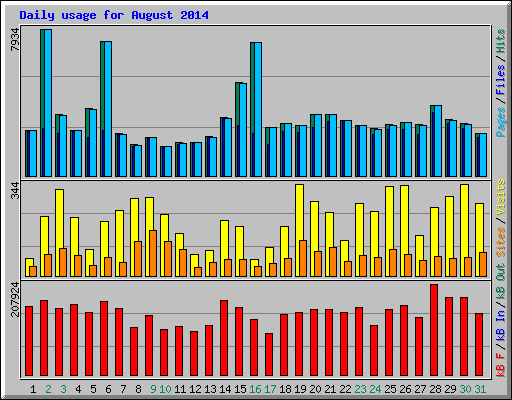The image size is (512, 400).
Task: Click day 24 on the axis
Action: click(375, 389)
